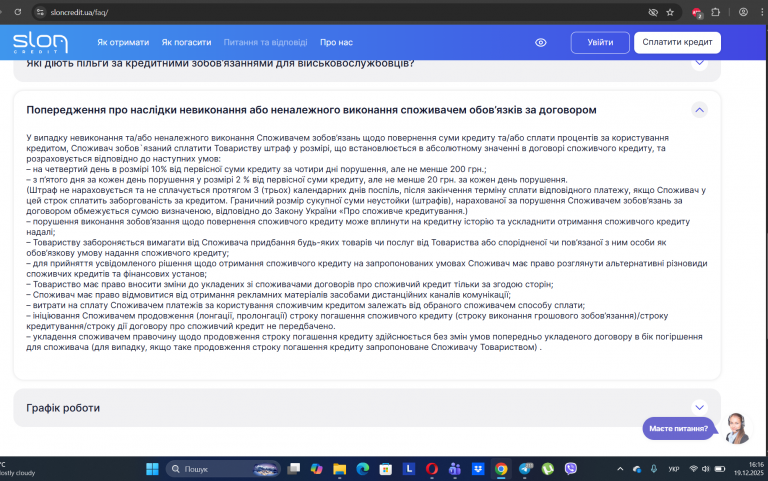Select the 'Питання та відповіді' menu item
This screenshot has height=481, width=768.
265,43
